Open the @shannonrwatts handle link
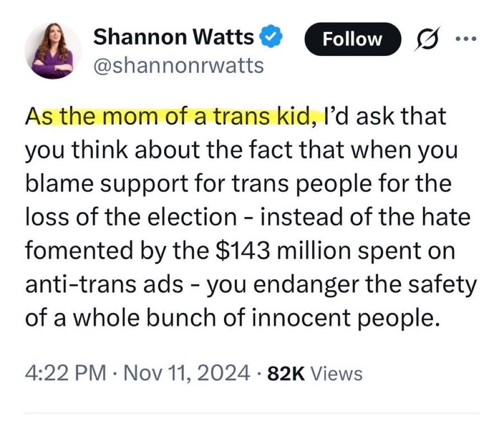 [x=178, y=66]
